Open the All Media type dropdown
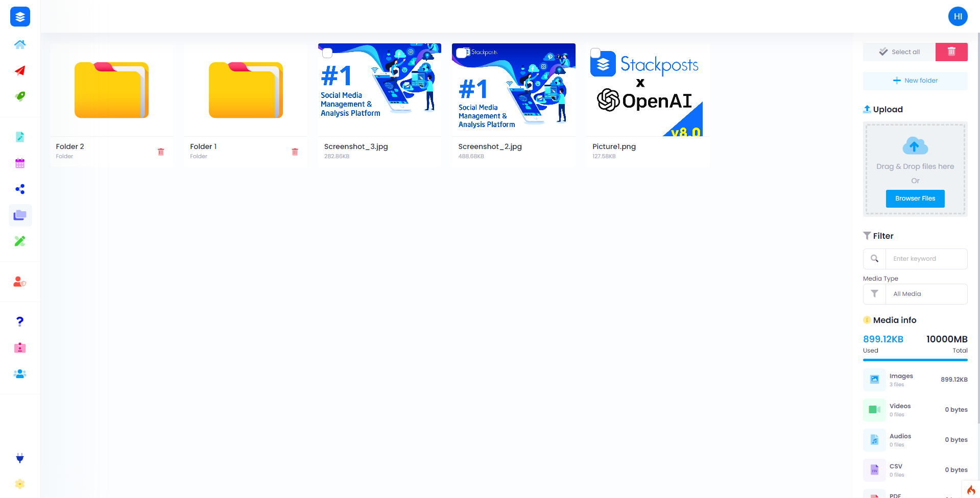Image resolution: width=980 pixels, height=498 pixels. pos(915,294)
